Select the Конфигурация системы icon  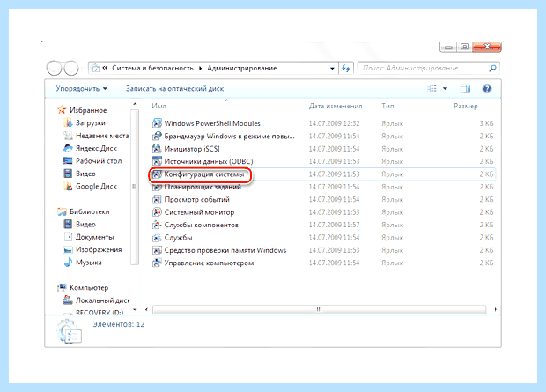[157, 174]
